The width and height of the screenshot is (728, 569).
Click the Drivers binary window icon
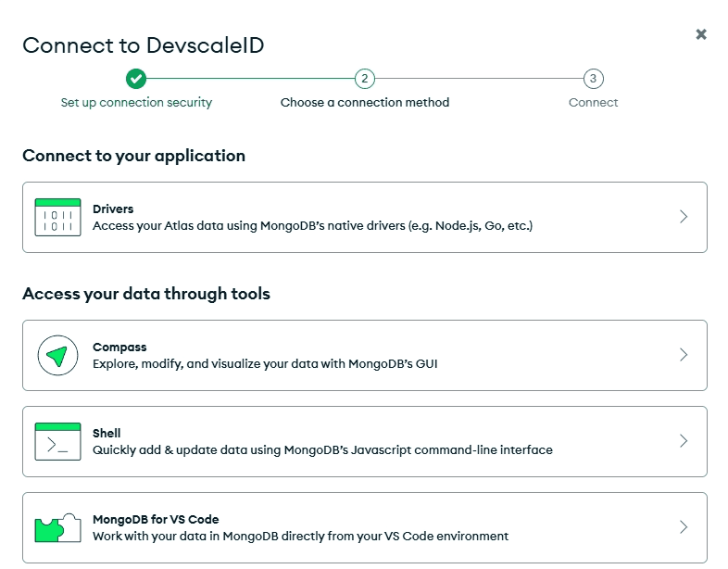click(57, 217)
